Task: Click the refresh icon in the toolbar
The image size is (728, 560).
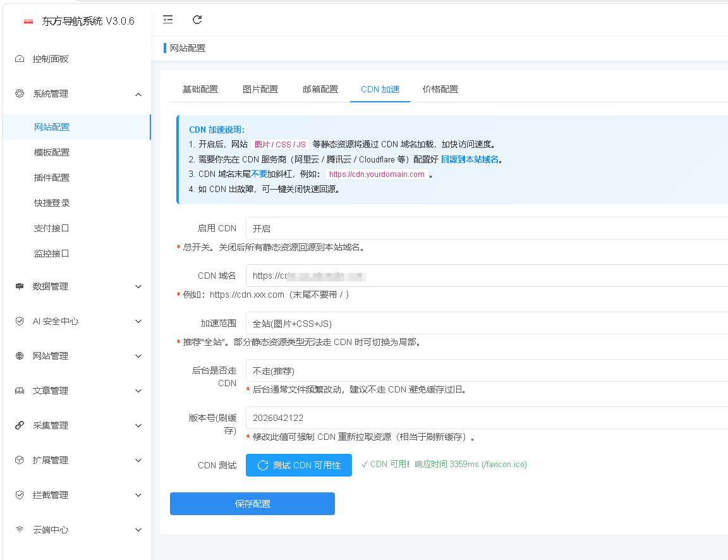Action: [197, 20]
